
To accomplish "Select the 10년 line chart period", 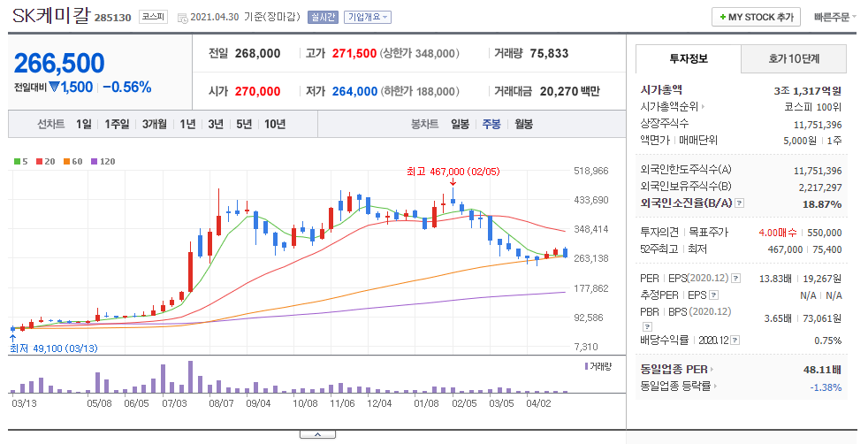I will (x=275, y=124).
